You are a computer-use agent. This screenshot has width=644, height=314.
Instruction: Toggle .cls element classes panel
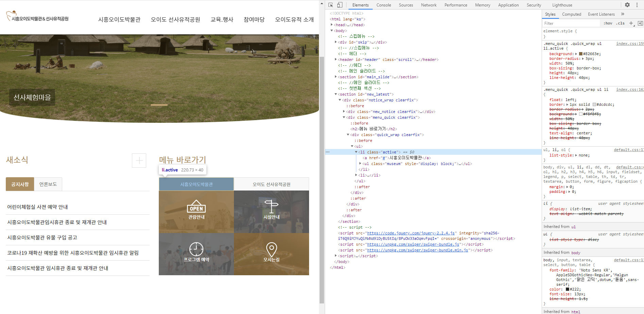click(621, 23)
